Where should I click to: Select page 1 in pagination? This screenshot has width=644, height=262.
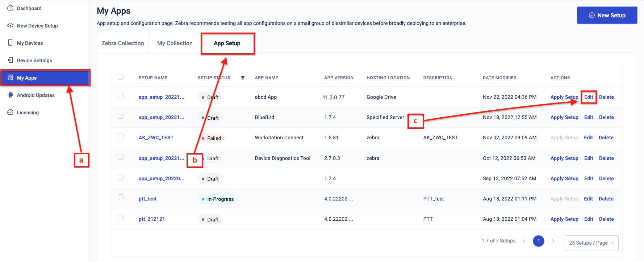pyautogui.click(x=538, y=241)
